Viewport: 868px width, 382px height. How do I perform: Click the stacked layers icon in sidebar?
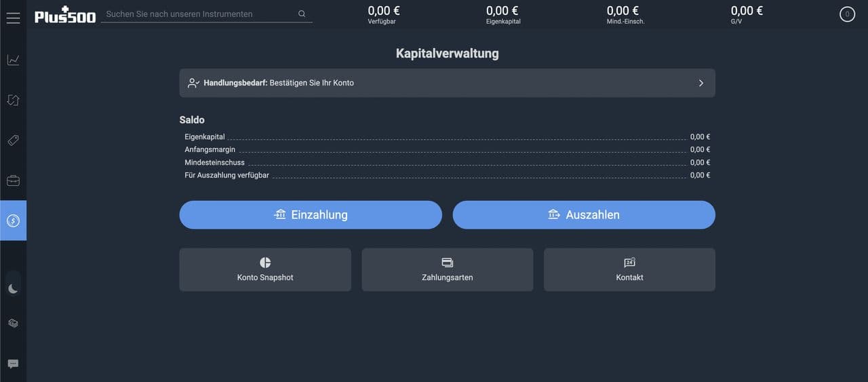(13, 323)
